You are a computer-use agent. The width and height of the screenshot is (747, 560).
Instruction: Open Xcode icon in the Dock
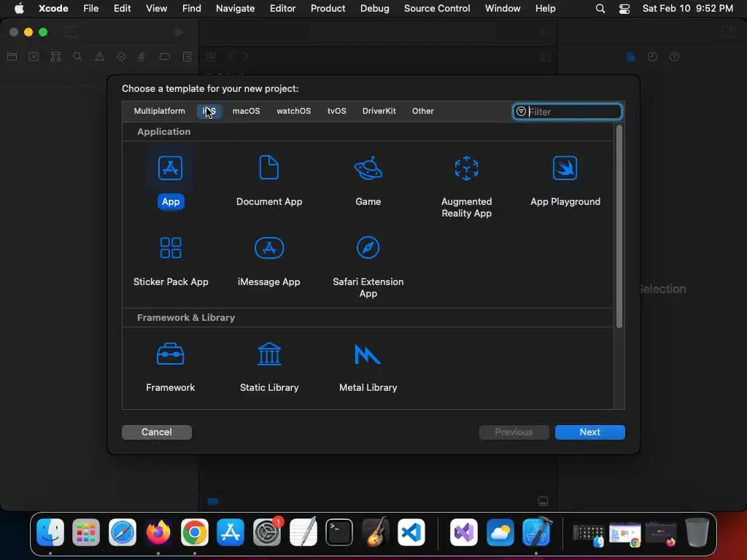(x=536, y=532)
